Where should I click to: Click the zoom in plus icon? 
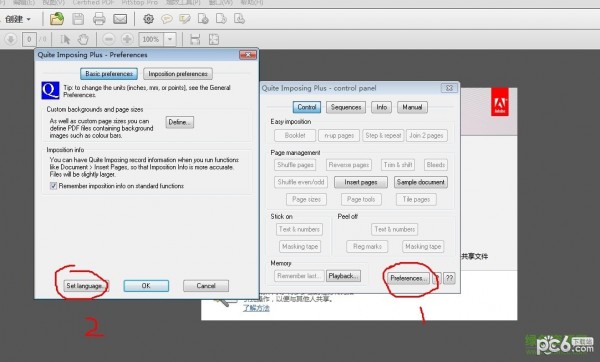coord(127,39)
